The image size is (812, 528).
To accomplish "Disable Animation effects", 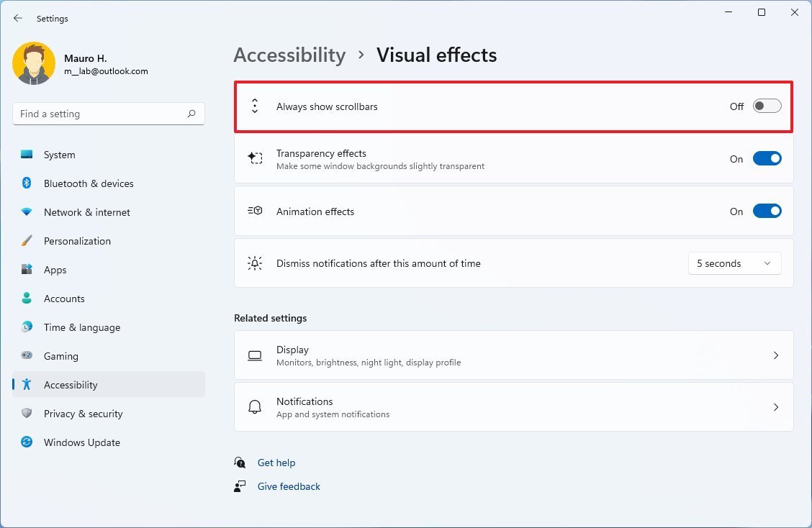I will (767, 211).
